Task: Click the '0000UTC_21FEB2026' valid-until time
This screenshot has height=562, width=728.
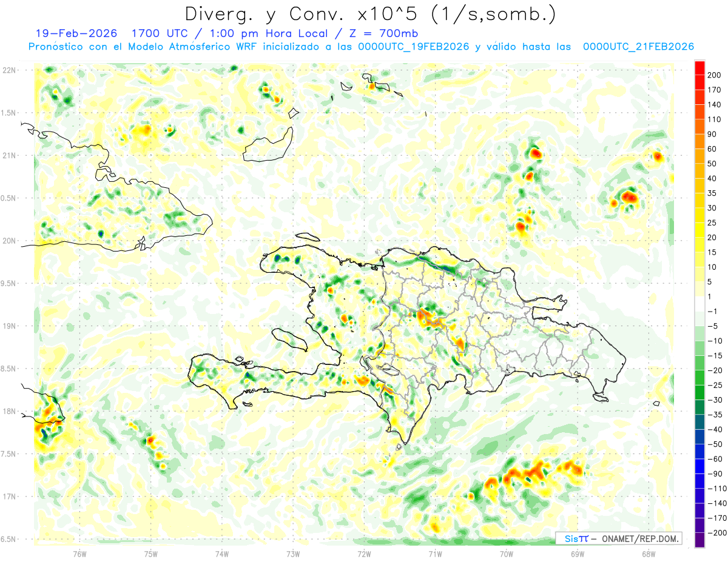Action: point(639,47)
